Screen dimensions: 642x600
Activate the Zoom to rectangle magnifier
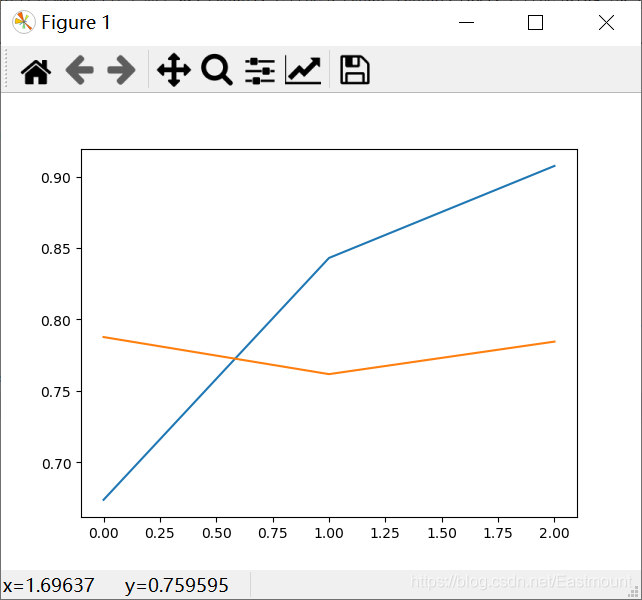[217, 70]
